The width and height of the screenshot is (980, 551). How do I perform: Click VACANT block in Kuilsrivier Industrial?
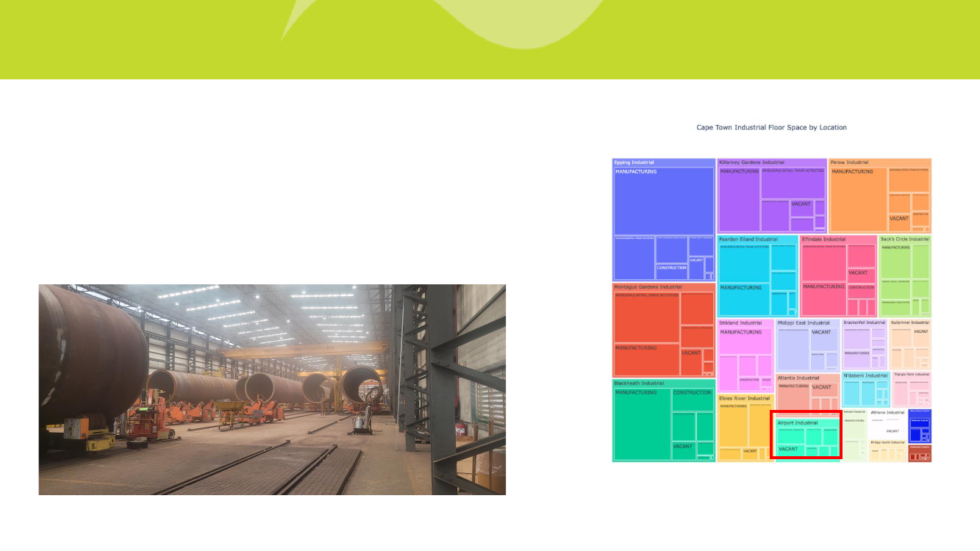pos(920,337)
